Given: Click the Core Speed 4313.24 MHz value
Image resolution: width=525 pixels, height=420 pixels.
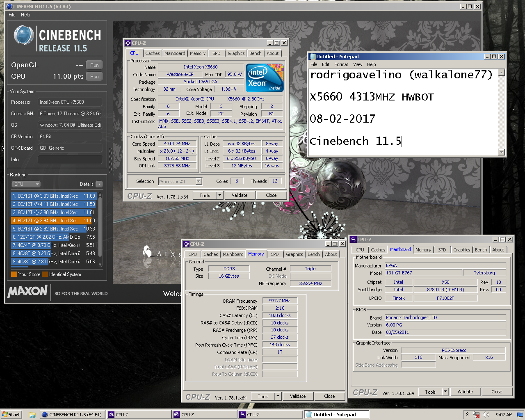Looking at the screenshot, I should click(177, 144).
